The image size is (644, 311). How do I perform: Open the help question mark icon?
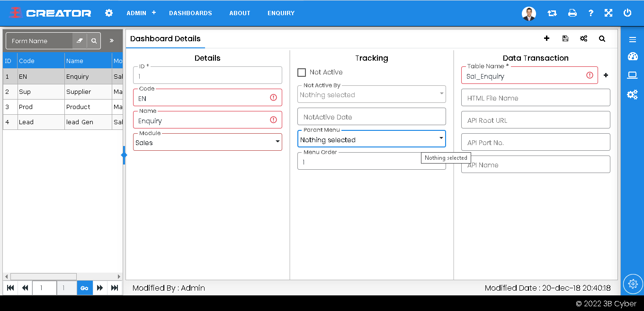(590, 13)
